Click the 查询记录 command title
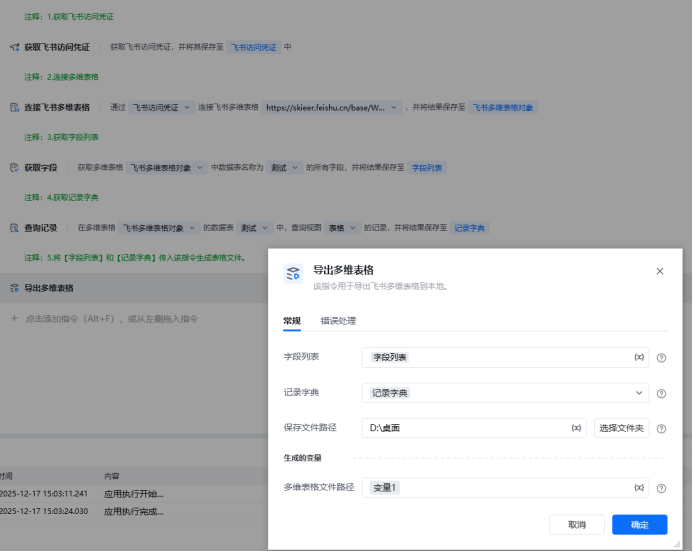 tap(41, 228)
